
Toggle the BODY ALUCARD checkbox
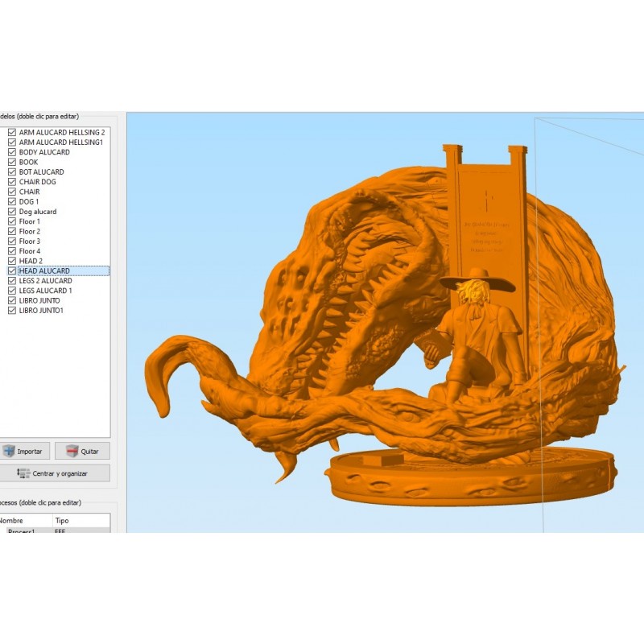point(11,152)
